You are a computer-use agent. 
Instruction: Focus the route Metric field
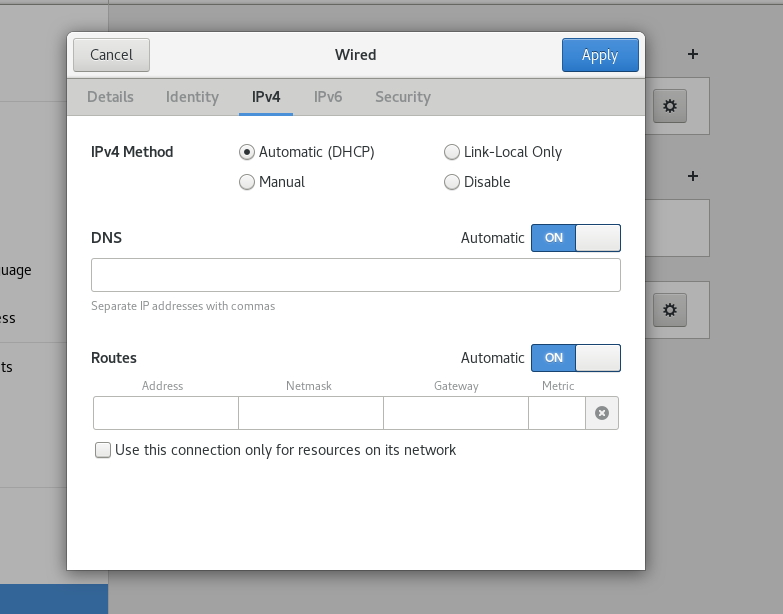[556, 413]
